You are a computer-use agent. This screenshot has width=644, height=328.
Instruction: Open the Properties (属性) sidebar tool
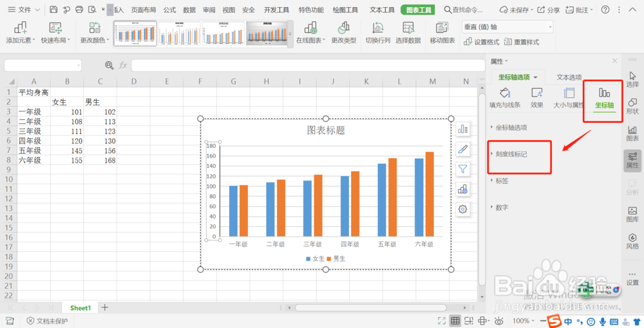(x=632, y=160)
